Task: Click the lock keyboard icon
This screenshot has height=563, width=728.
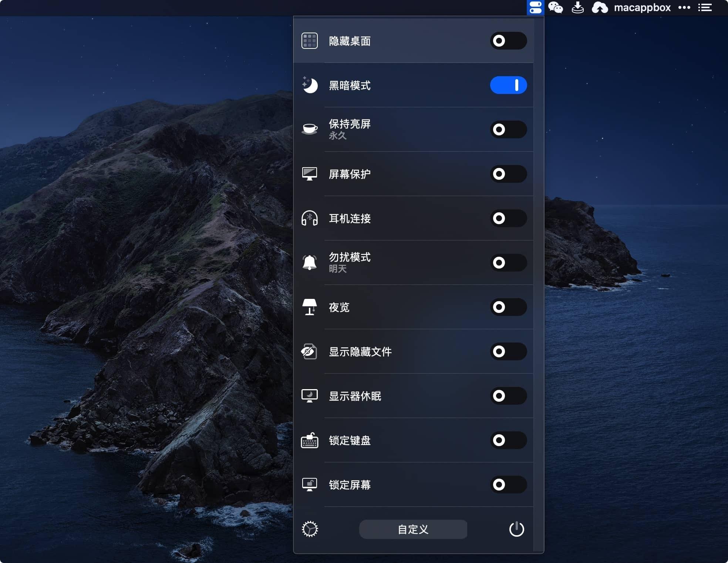Action: 309,440
